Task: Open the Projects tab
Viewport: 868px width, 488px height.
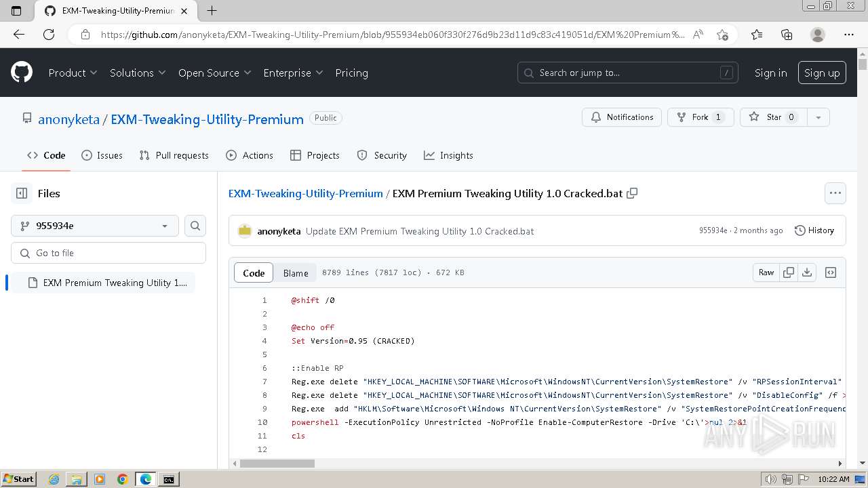Action: pos(315,155)
